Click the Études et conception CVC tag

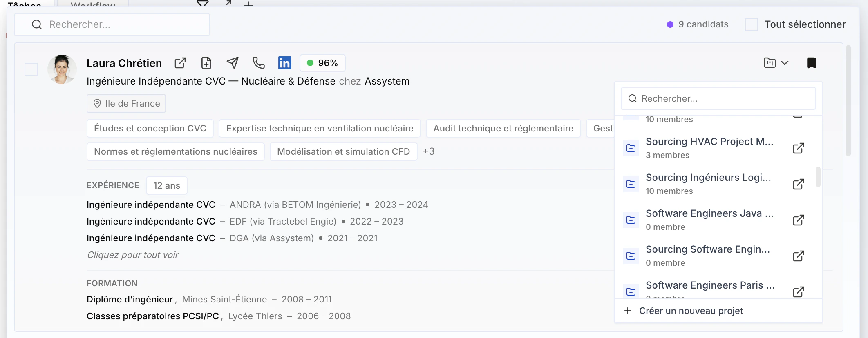(x=150, y=129)
